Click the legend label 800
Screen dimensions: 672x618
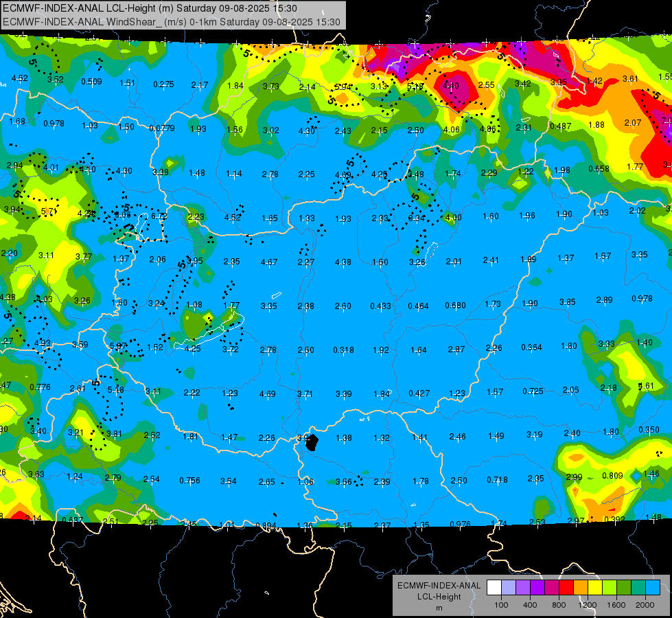point(559,605)
